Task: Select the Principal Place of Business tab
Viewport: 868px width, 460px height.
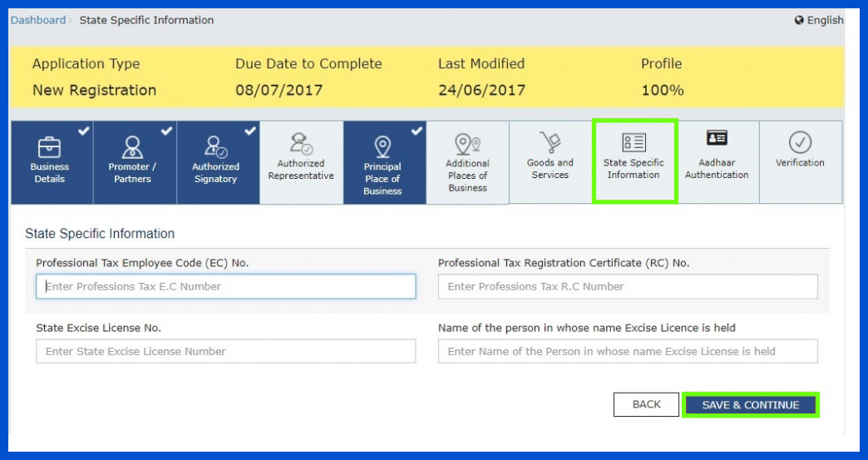Action: (x=385, y=163)
